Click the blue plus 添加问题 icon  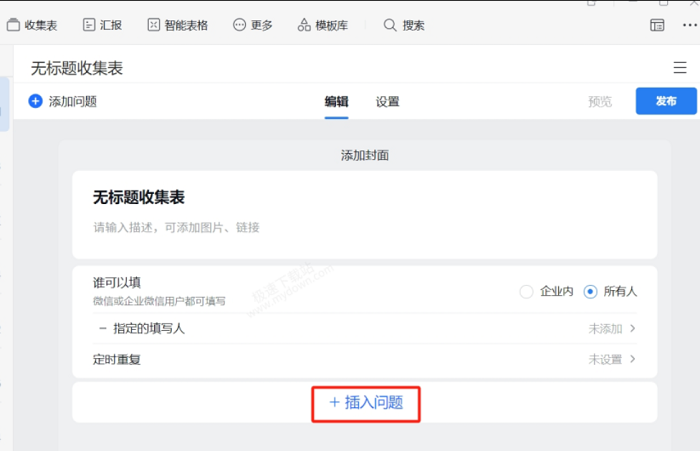[36, 101]
